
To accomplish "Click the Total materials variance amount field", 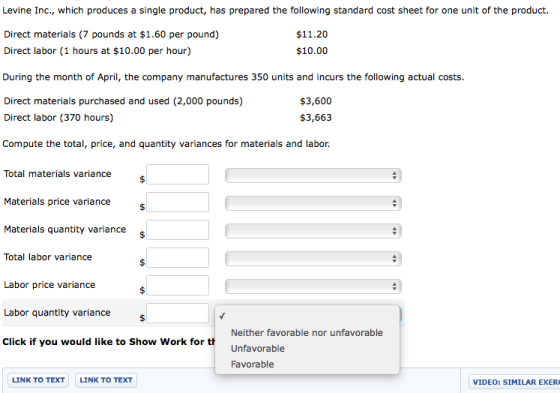I will coord(178,174).
